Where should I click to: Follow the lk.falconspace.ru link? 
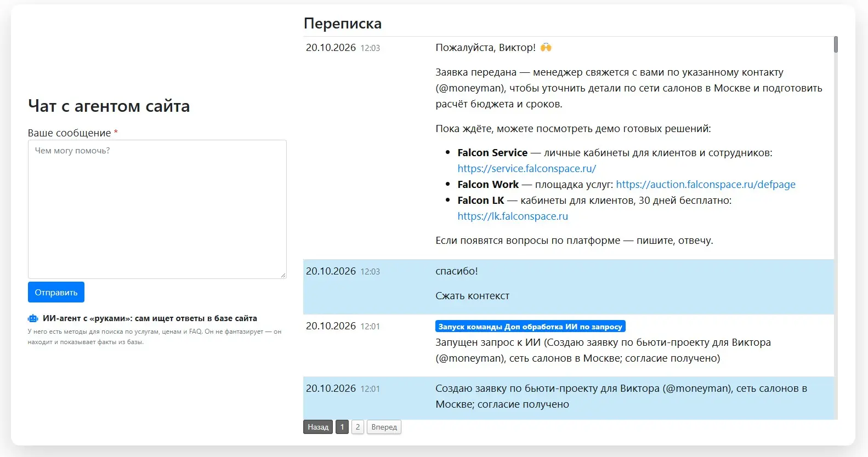(x=513, y=216)
